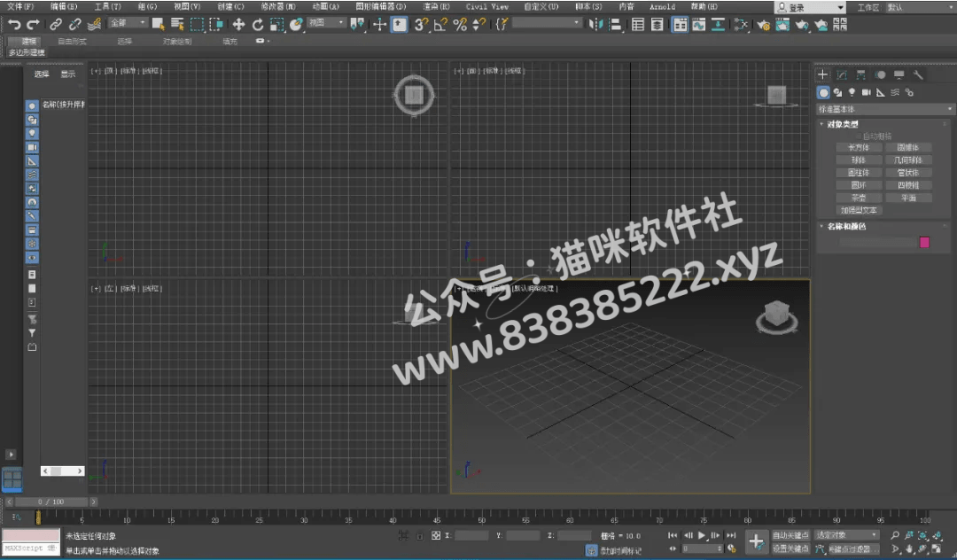Click the 0 / 100 time slider
Viewport: 957px width, 560px height.
51,502
